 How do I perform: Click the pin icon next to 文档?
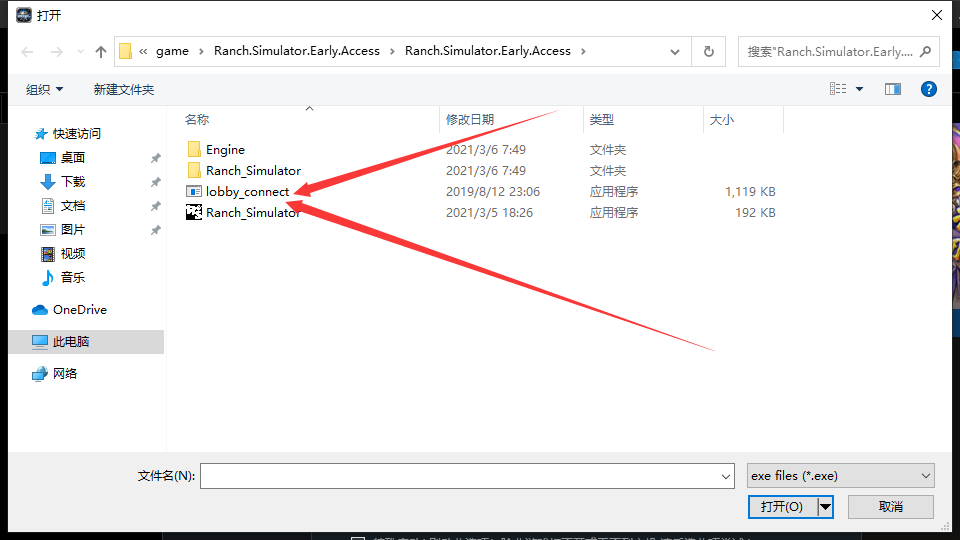156,206
